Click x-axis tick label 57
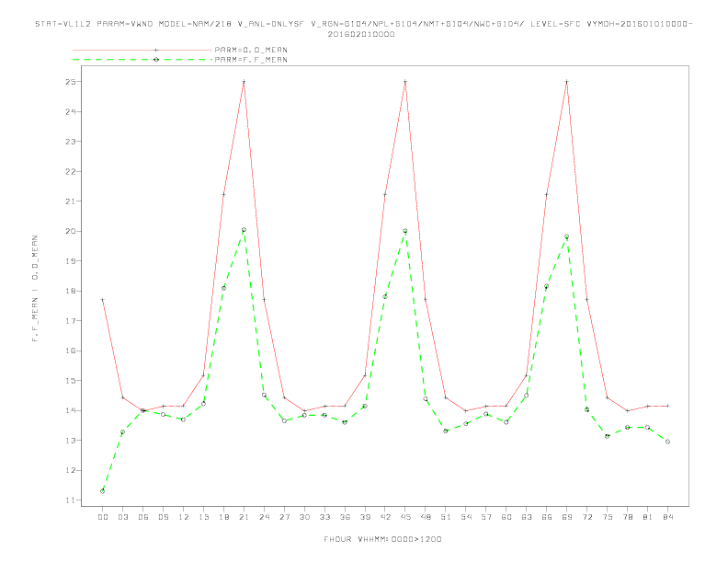This screenshot has width=728, height=563. click(x=486, y=517)
